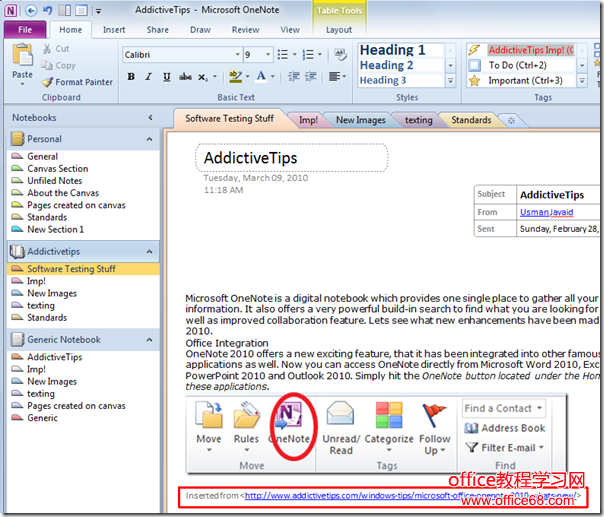This screenshot has height=517, width=604.
Task: Collapse the Generic Notebook
Action: (149, 340)
